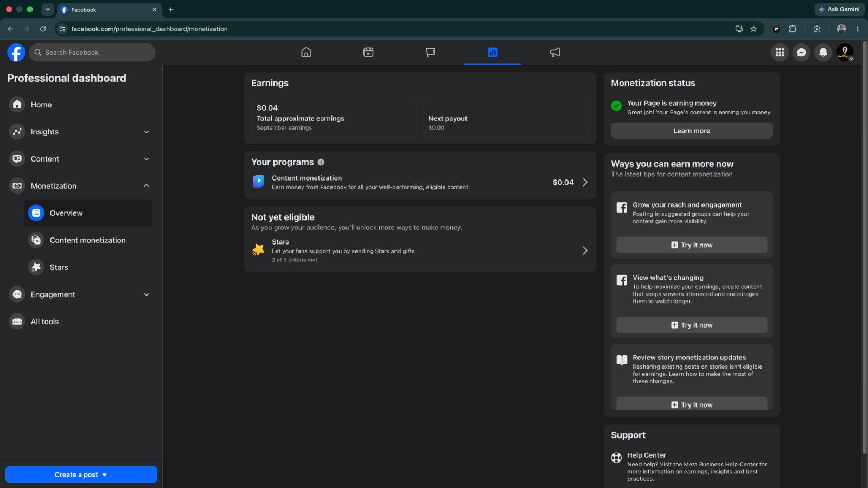Go back with the browser back arrow
This screenshot has width=868, height=488.
click(x=10, y=29)
